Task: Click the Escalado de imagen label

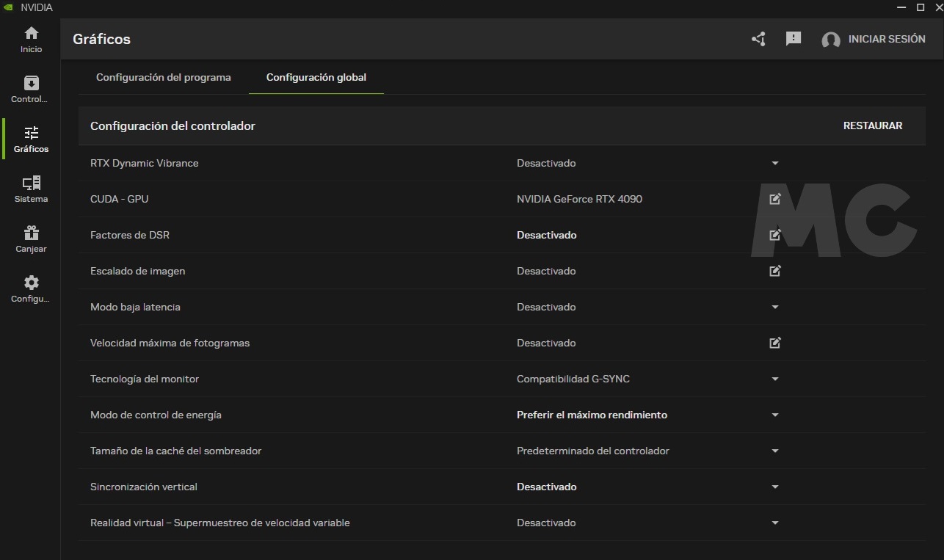Action: (x=137, y=271)
